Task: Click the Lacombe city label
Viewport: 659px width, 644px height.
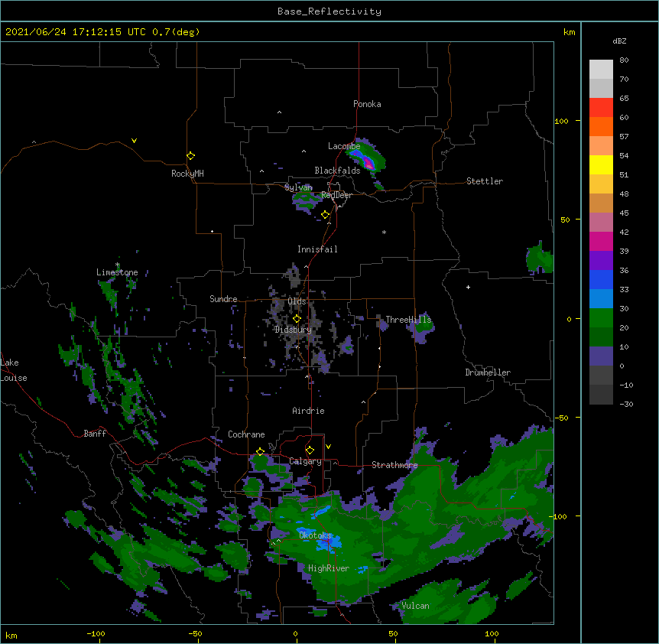Action: 344,146
